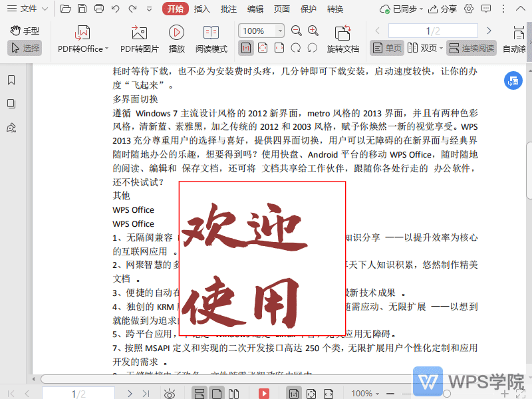Open the Protect tab

[309, 9]
